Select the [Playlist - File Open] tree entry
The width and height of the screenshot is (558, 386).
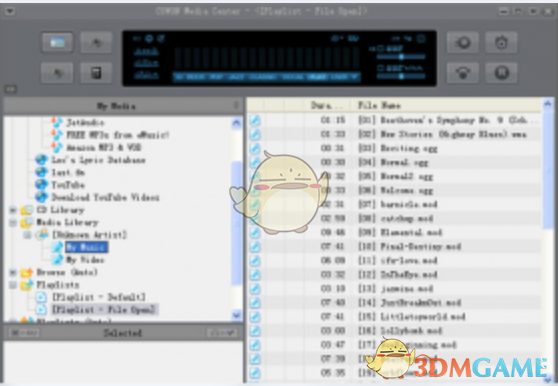click(104, 310)
